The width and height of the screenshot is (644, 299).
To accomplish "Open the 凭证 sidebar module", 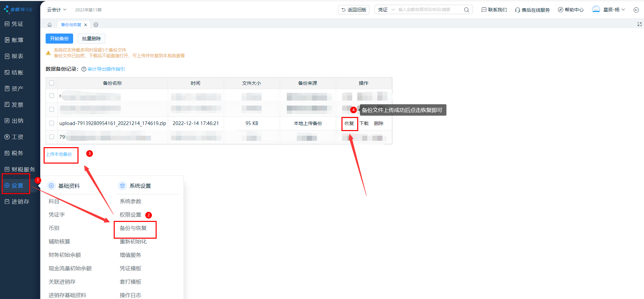I will (14, 24).
